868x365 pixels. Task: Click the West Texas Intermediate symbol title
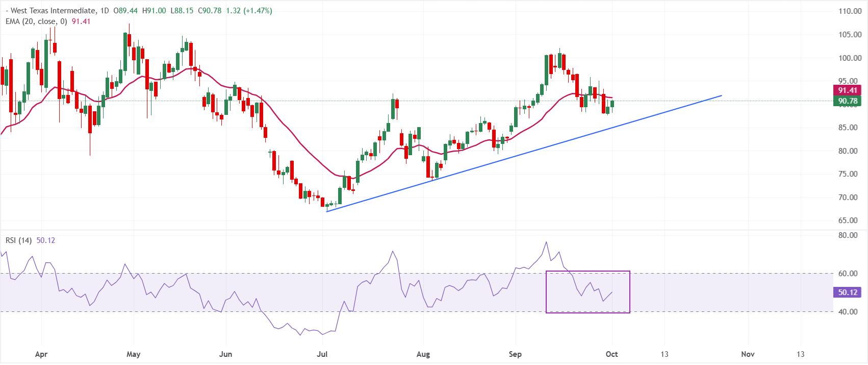tap(53, 11)
